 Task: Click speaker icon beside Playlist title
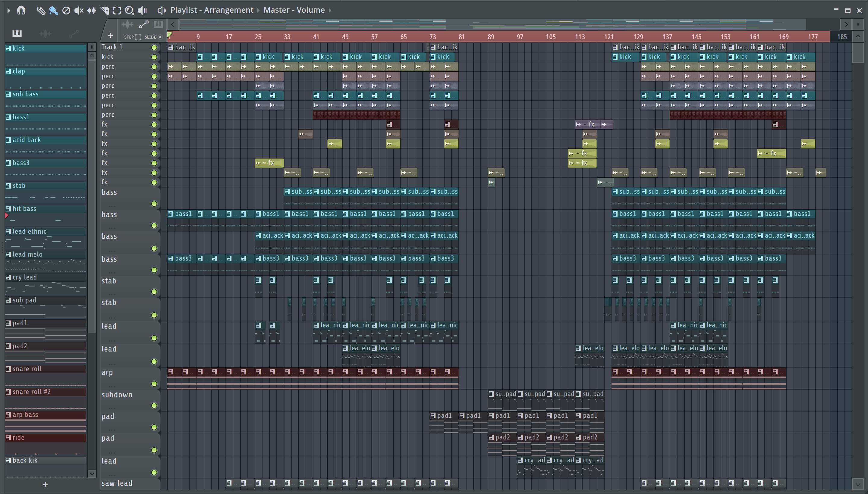click(162, 10)
